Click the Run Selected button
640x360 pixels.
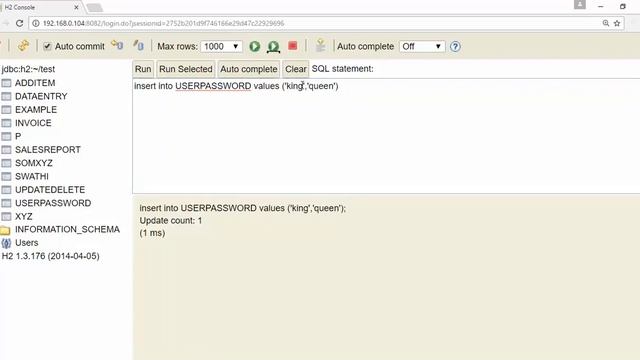coord(186,69)
